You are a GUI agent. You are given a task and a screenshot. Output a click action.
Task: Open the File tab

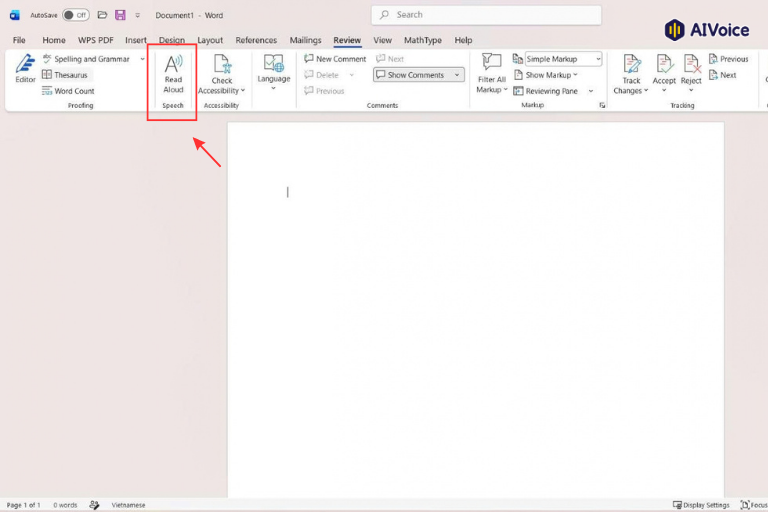(19, 40)
